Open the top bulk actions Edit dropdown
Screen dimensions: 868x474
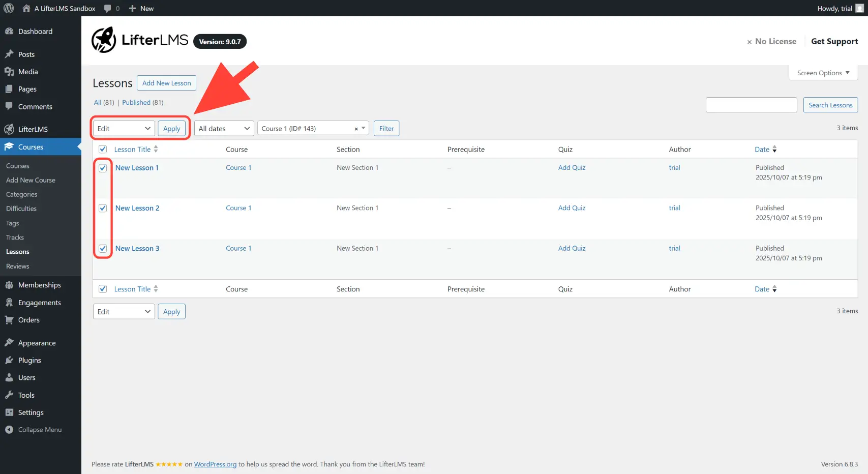[x=124, y=129]
